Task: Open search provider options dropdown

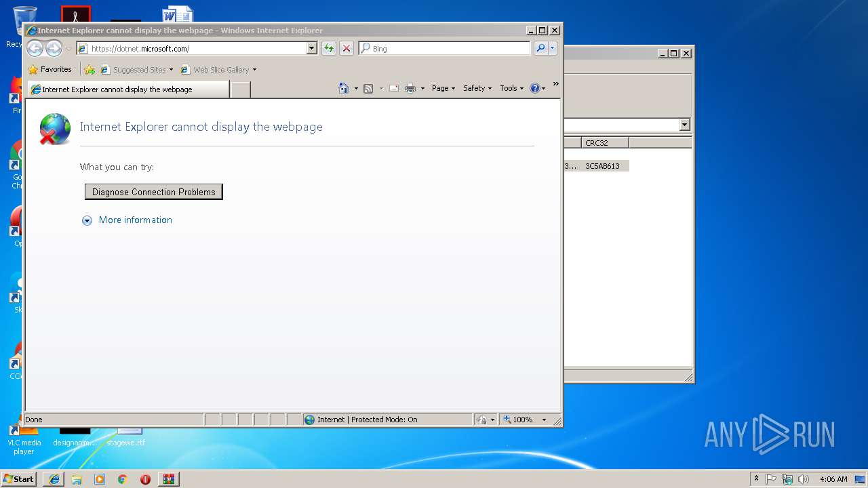Action: tap(553, 48)
